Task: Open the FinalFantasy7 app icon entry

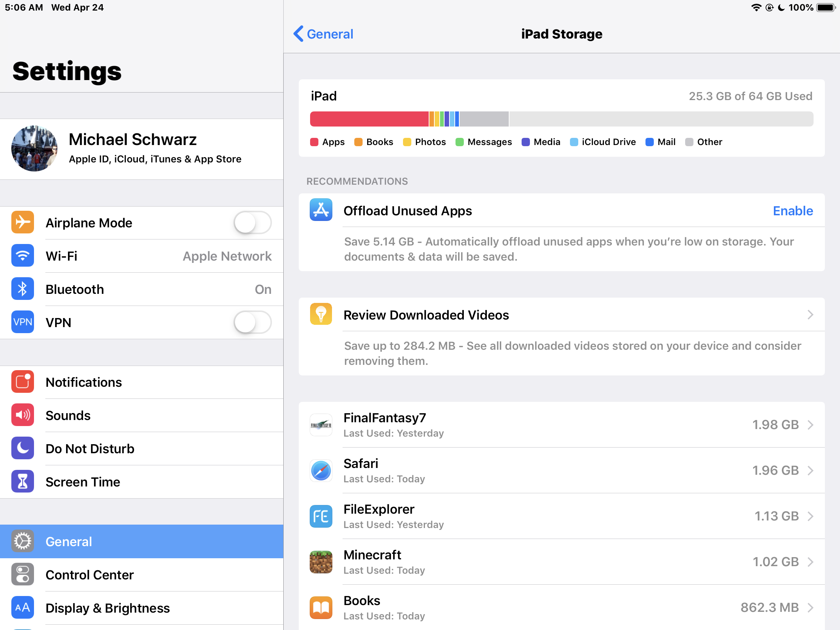Action: (x=321, y=425)
